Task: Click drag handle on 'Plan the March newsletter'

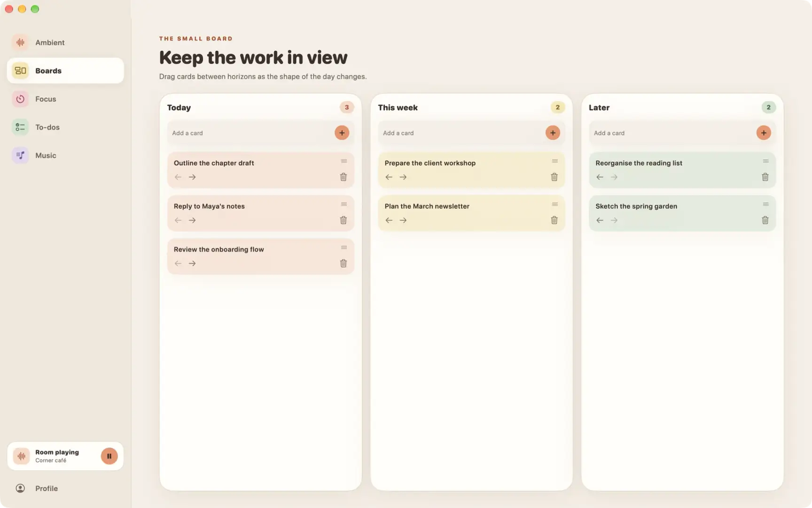Action: click(555, 205)
